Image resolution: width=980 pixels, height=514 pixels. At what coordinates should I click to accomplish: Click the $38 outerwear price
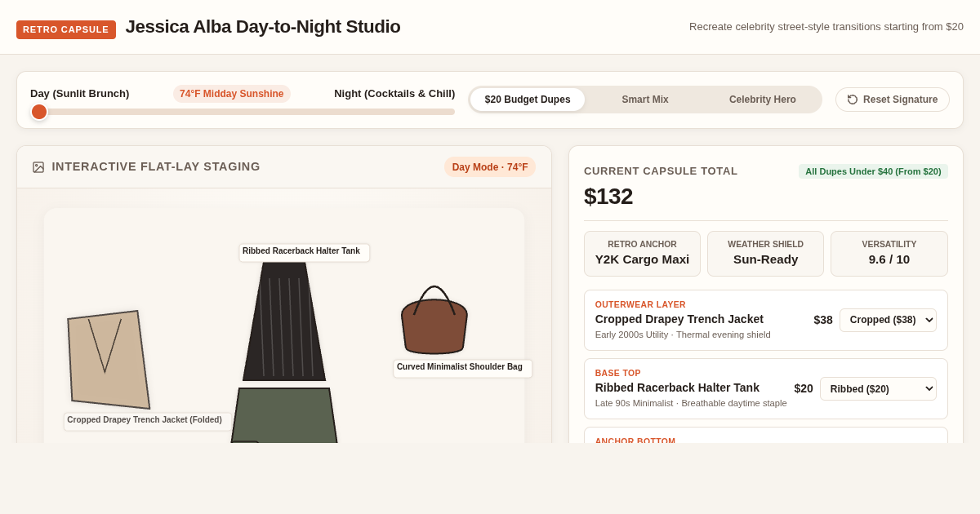pos(823,320)
